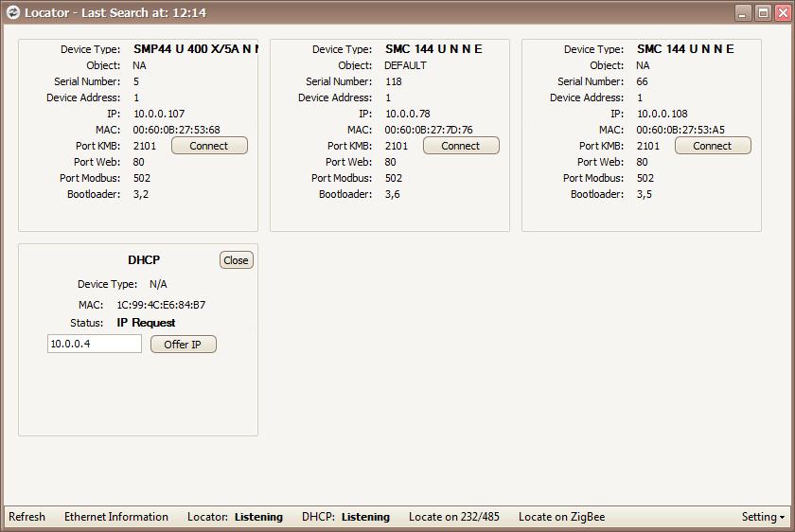Viewport: 795px width, 532px height.
Task: Close the Locator window
Action: click(783, 12)
